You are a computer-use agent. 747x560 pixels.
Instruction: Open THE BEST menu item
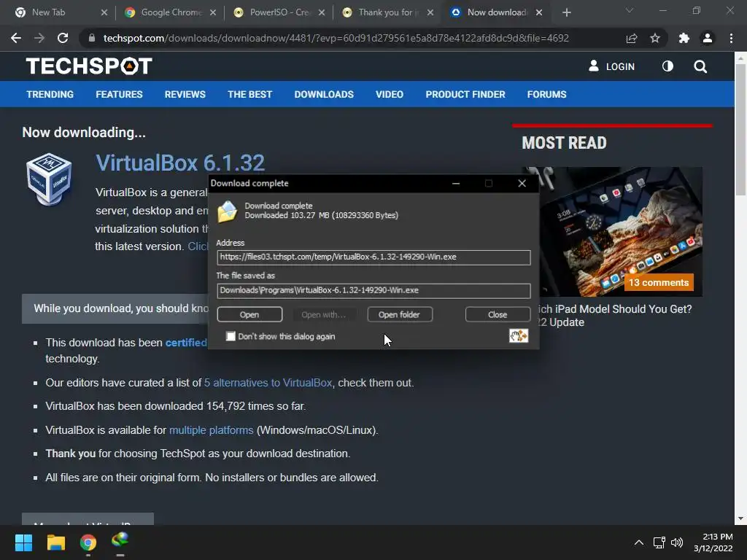(249, 94)
